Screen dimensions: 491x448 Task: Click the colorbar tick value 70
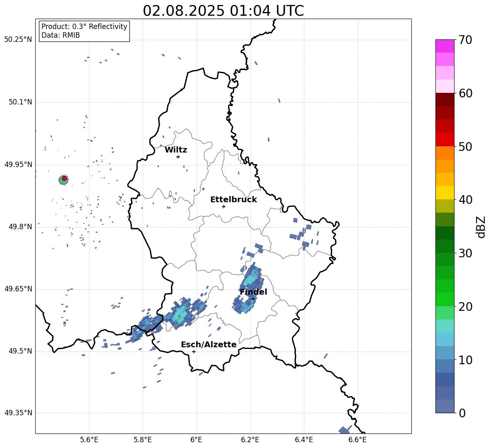pos(465,40)
